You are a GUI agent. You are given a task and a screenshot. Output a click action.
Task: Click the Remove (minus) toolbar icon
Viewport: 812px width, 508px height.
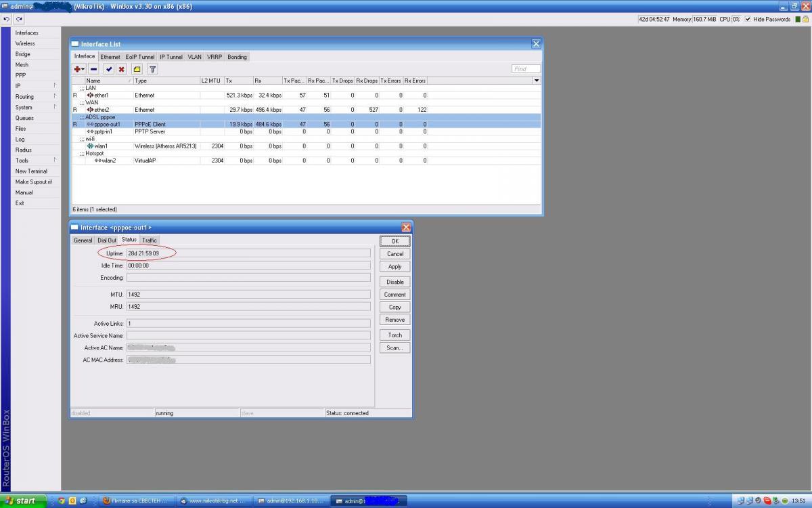[x=94, y=69]
